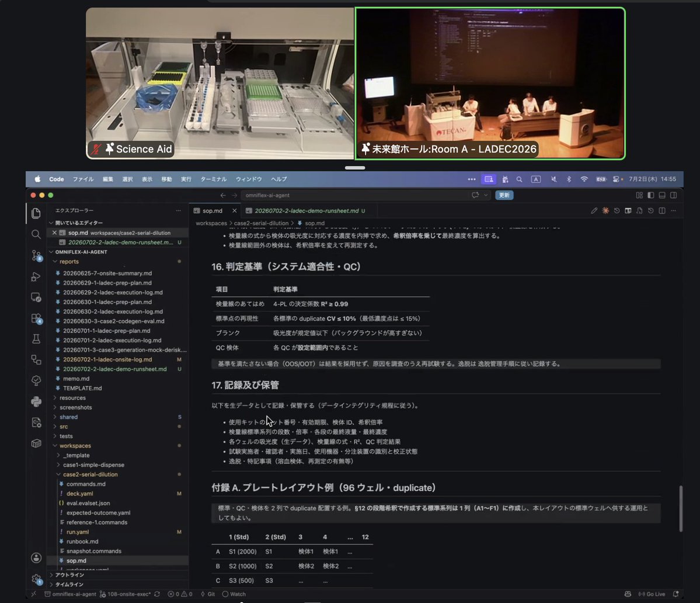Open the Source Control view icon

pos(36,255)
